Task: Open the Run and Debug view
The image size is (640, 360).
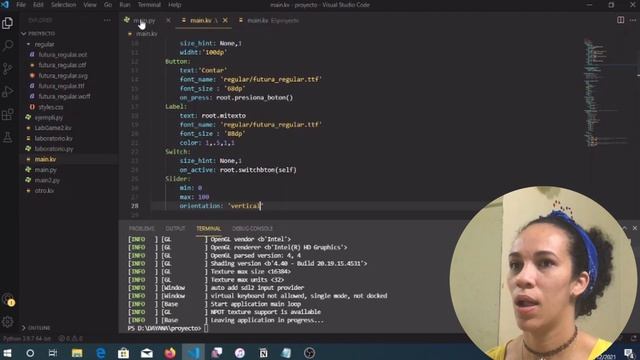Action: pyautogui.click(x=7, y=91)
